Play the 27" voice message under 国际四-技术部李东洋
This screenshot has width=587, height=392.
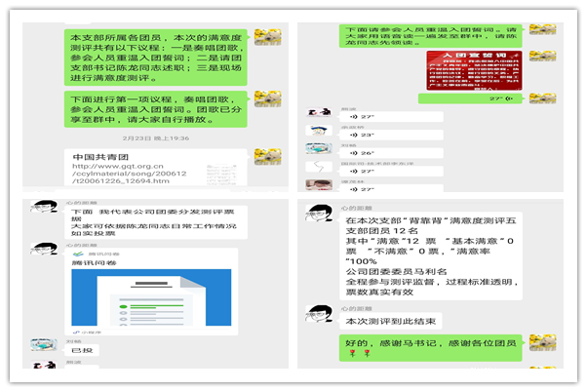[x=392, y=171]
